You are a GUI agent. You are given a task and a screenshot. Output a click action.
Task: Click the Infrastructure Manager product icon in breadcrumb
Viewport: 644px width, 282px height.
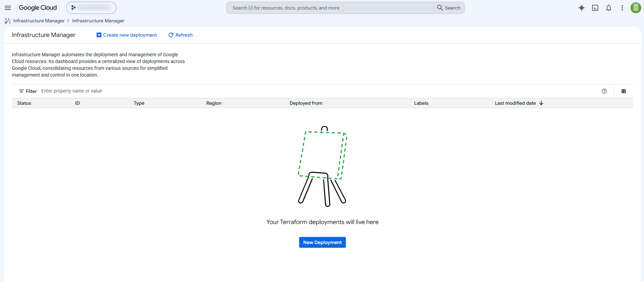[8, 21]
